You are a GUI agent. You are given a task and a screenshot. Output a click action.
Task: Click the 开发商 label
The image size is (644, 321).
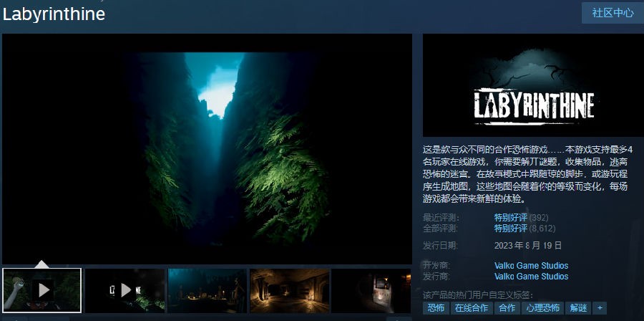pyautogui.click(x=436, y=266)
